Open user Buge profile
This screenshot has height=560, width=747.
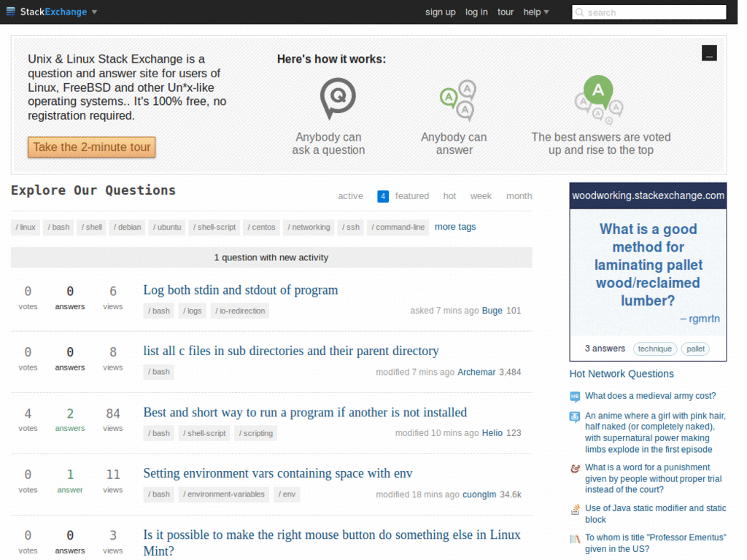492,311
